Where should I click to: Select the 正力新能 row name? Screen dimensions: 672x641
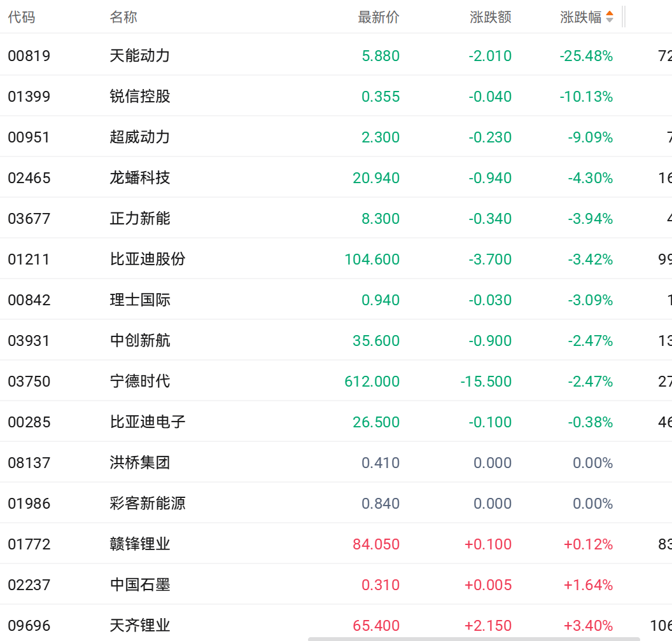pyautogui.click(x=140, y=219)
